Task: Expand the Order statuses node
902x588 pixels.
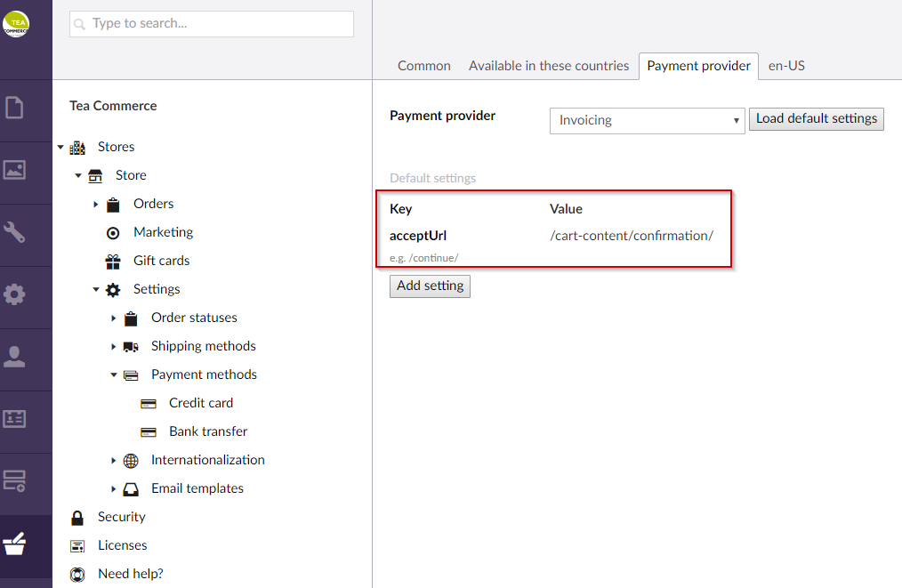Action: point(114,318)
